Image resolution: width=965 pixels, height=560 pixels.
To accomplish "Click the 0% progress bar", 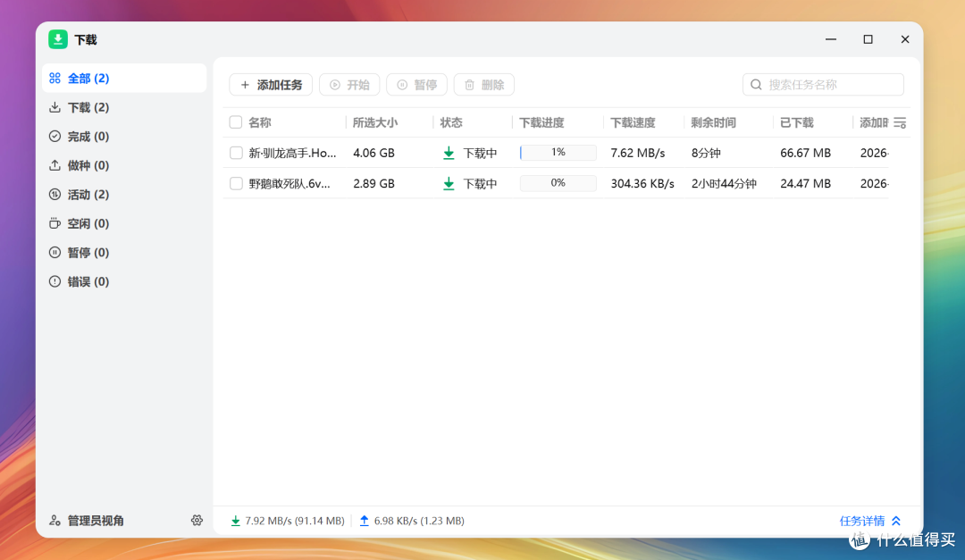I will pyautogui.click(x=558, y=183).
